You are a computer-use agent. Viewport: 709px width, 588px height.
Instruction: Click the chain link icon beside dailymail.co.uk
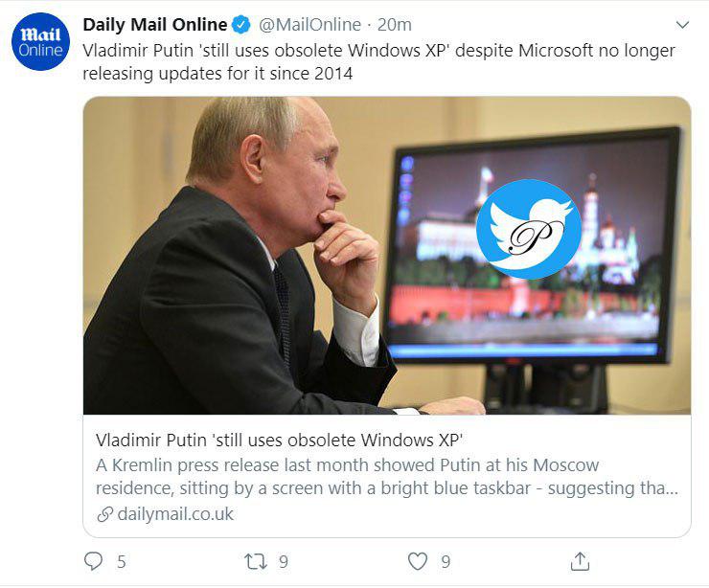pos(104,514)
